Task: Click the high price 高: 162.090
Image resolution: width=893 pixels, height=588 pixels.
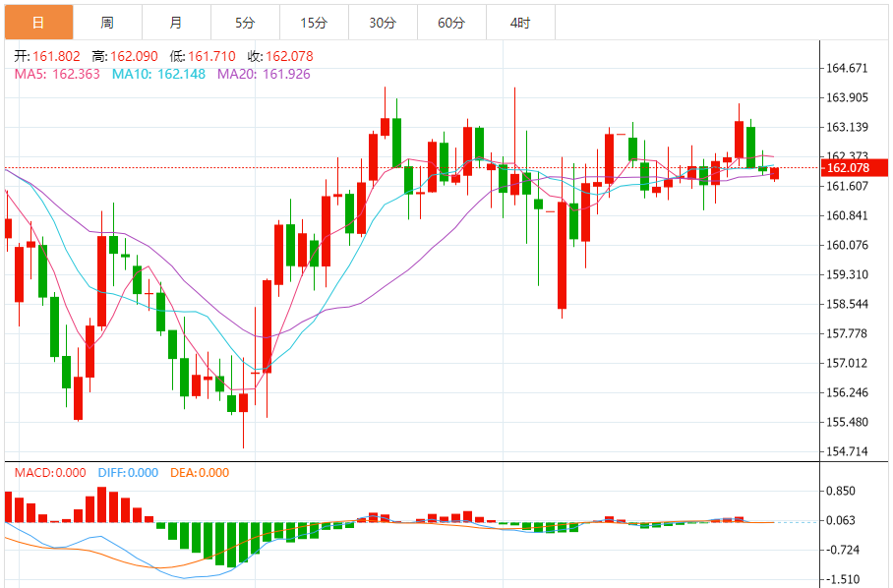Action: click(x=125, y=56)
